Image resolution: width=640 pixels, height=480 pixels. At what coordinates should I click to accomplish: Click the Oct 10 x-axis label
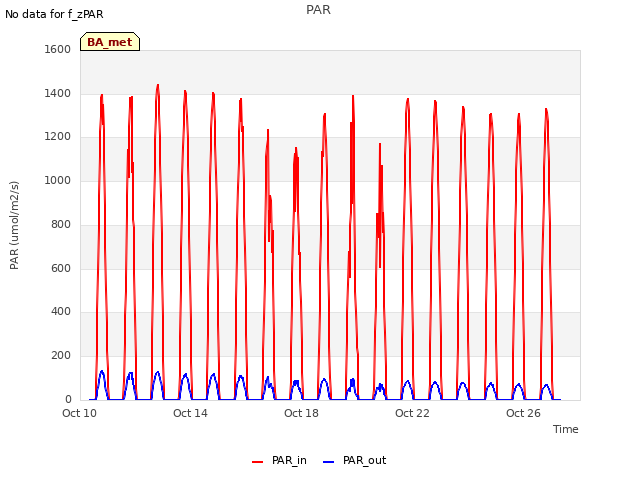(x=79, y=413)
